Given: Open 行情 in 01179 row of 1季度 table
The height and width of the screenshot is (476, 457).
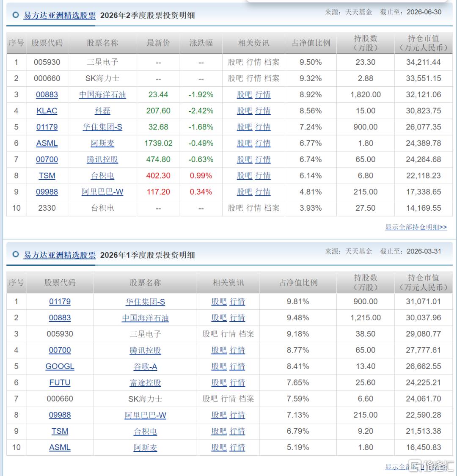Looking at the screenshot, I should click(237, 301).
